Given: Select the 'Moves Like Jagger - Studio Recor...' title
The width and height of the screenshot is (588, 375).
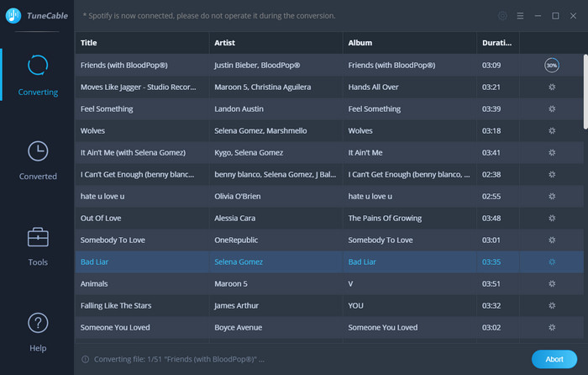Looking at the screenshot, I should point(138,87).
